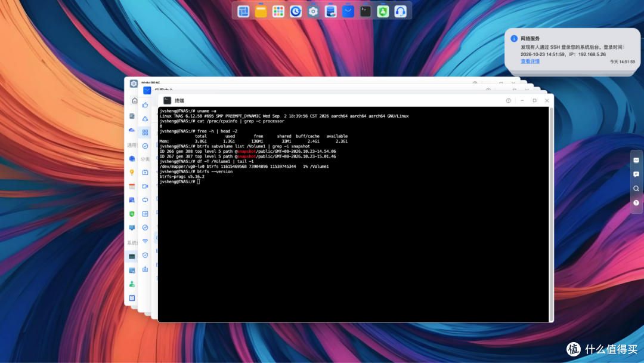This screenshot has width=644, height=363.
Task: Open the question mark help in right sidebar
Action: tap(636, 202)
